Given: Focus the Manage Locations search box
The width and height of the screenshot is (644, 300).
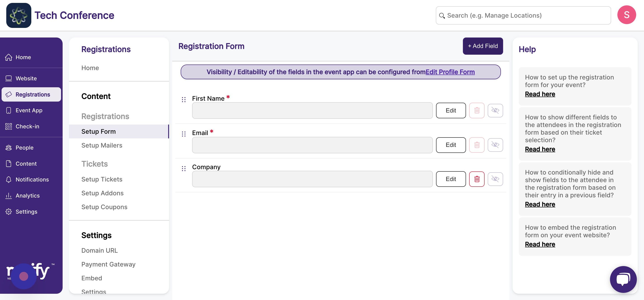Looking at the screenshot, I should click(x=523, y=15).
